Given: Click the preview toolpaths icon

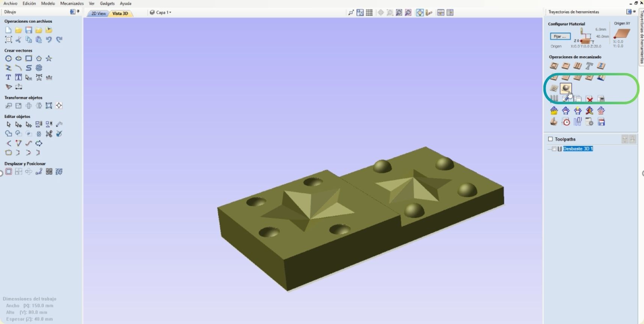Looking at the screenshot, I should click(554, 122).
